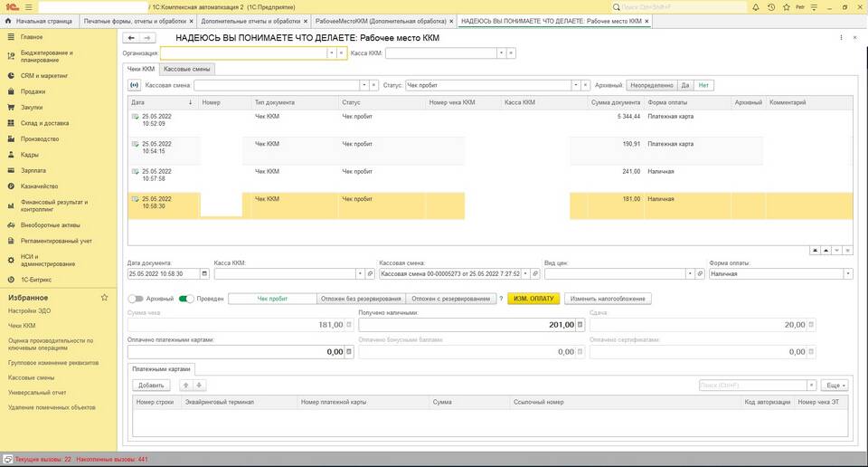Toggle the Проведен switch
868x467 pixels.
186,299
